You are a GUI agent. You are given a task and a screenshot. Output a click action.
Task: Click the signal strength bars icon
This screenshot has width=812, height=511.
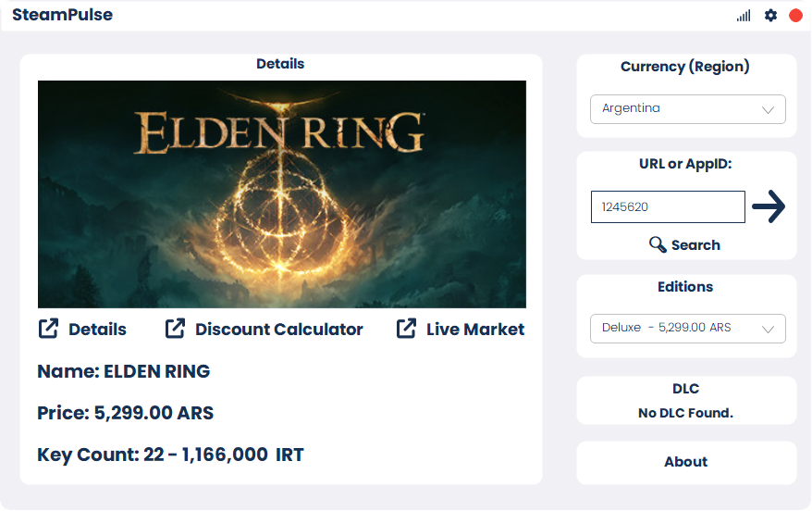[744, 16]
